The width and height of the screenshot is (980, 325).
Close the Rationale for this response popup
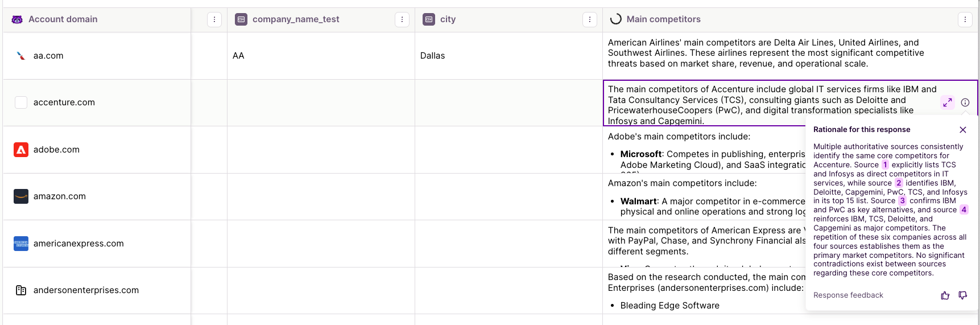pos(963,130)
